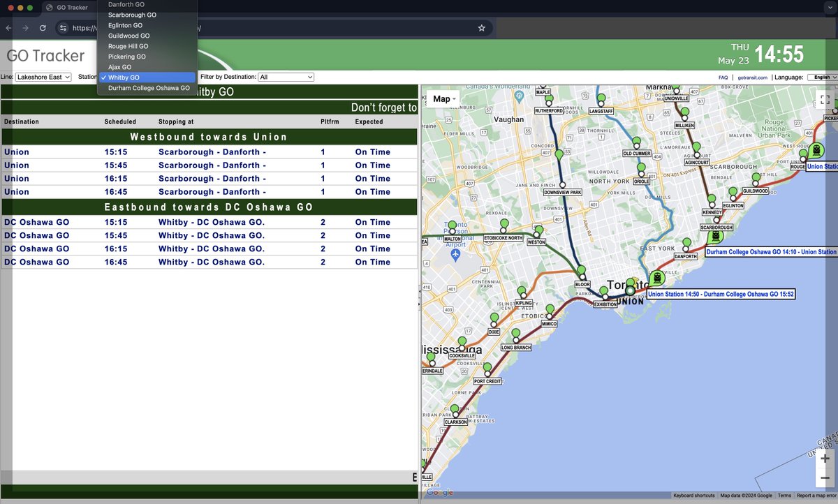The height and width of the screenshot is (504, 838).
Task: Click the Google logo on the map
Action: pyautogui.click(x=439, y=493)
